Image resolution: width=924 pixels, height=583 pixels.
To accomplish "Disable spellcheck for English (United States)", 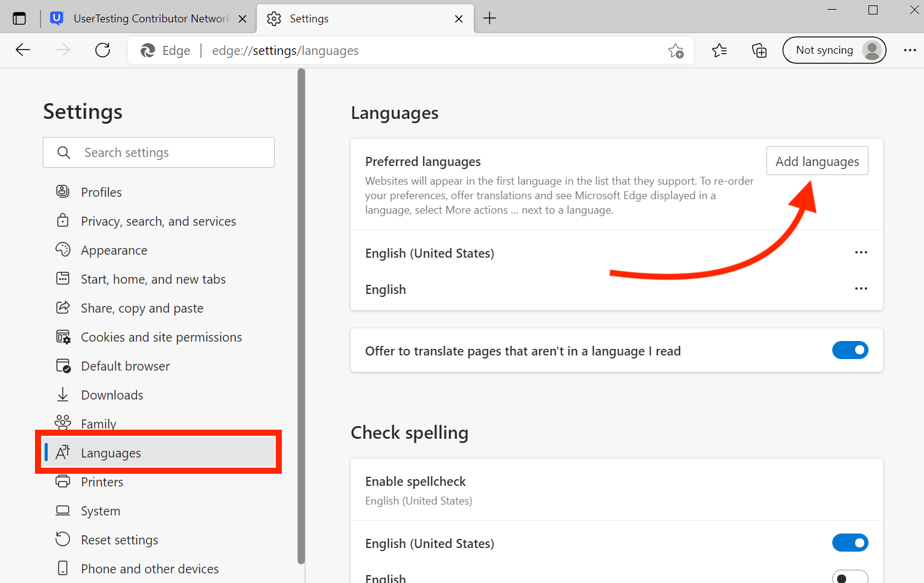I will point(850,543).
